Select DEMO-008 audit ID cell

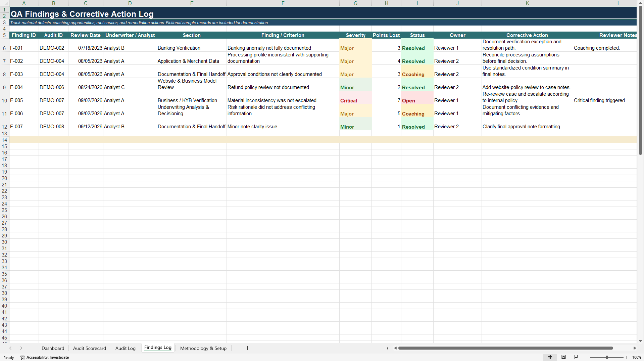pyautogui.click(x=53, y=124)
